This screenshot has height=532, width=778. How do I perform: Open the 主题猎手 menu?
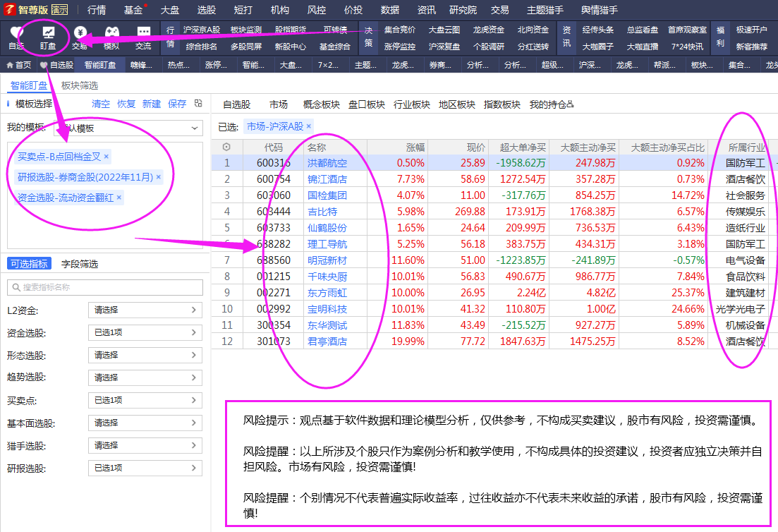coord(545,10)
